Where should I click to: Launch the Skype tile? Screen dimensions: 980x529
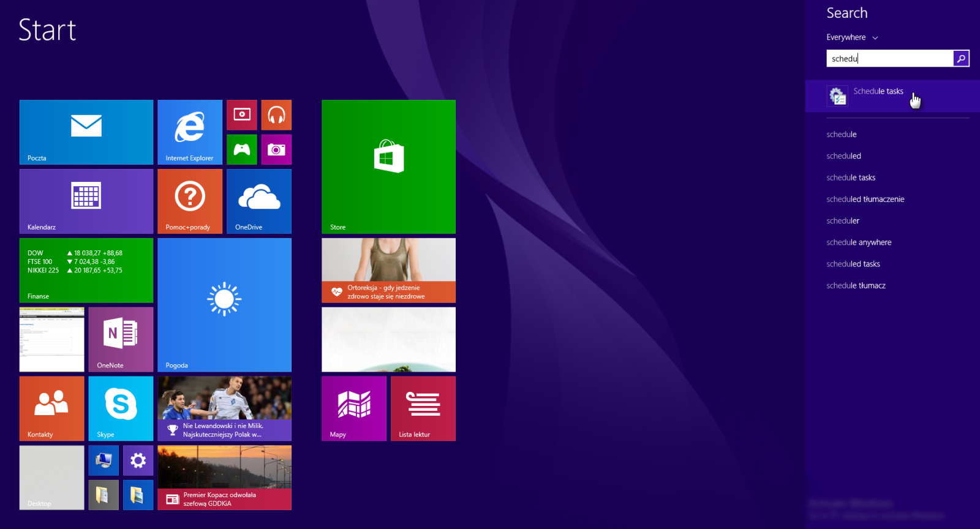[x=121, y=409]
